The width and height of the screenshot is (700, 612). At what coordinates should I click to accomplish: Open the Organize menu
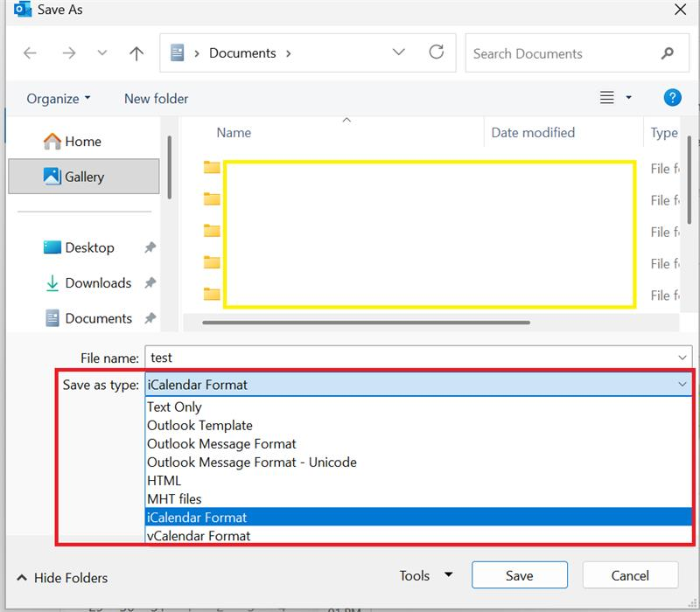[x=58, y=99]
